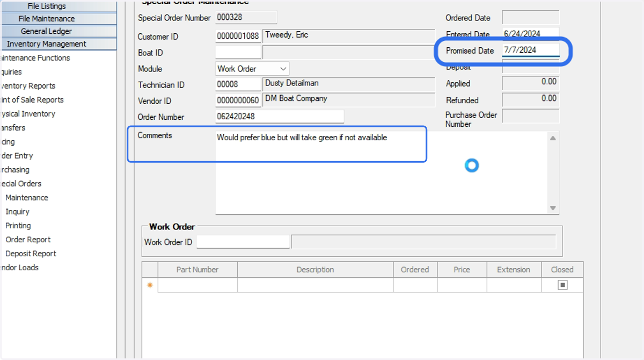Open the General Ledger panel
644x360 pixels.
pos(58,31)
